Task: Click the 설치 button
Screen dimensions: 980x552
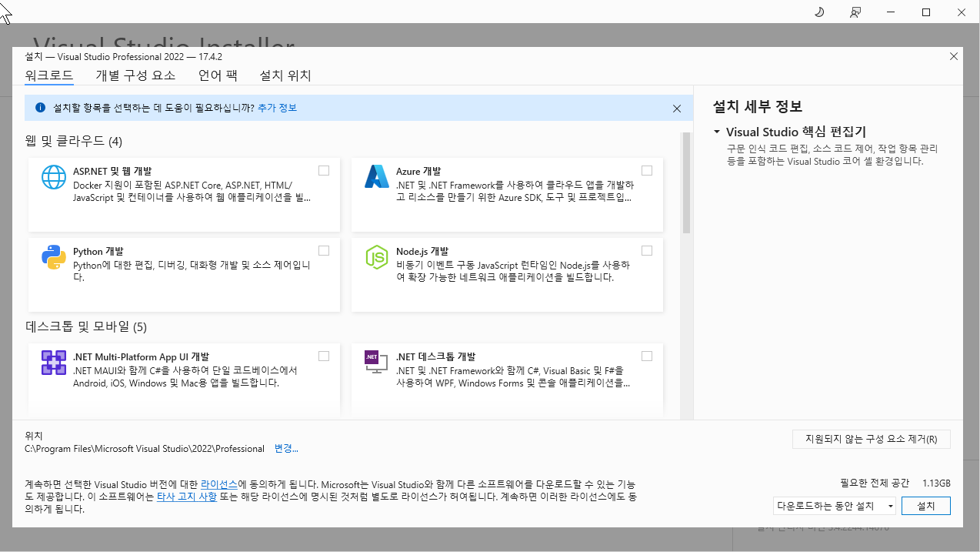Action: tap(926, 506)
